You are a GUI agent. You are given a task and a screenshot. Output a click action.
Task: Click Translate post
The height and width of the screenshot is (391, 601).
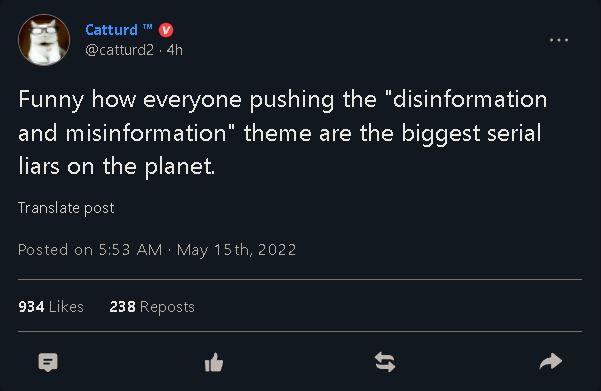tap(66, 208)
